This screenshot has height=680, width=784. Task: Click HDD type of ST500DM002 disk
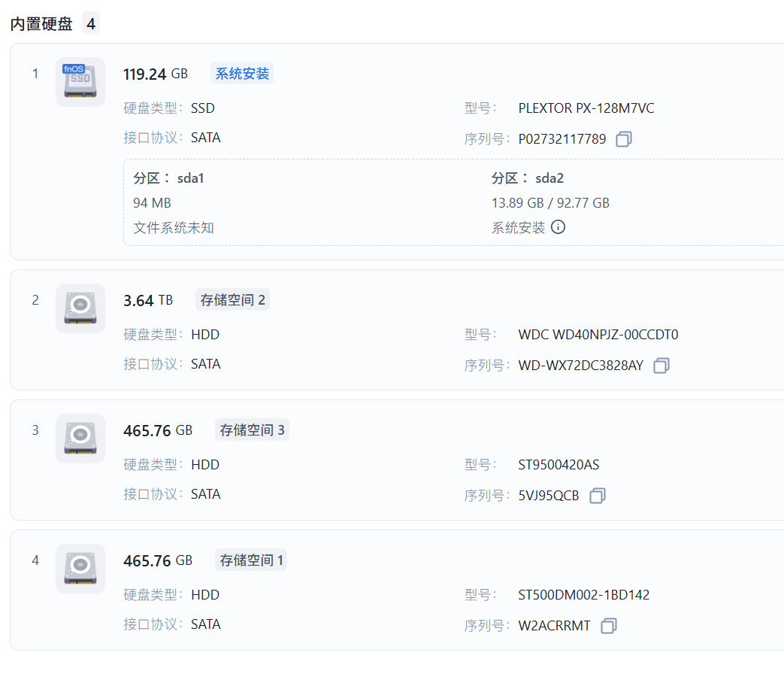205,594
